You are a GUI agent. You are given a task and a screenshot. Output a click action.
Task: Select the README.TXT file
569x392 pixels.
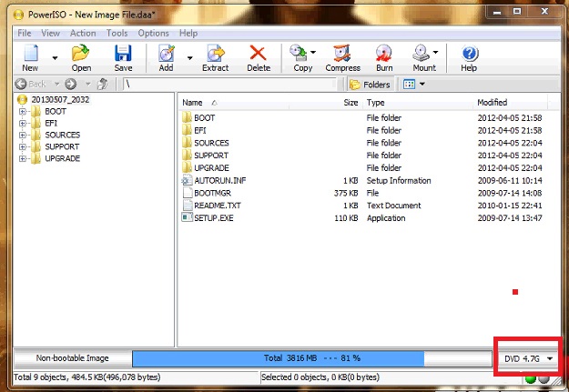tap(218, 206)
